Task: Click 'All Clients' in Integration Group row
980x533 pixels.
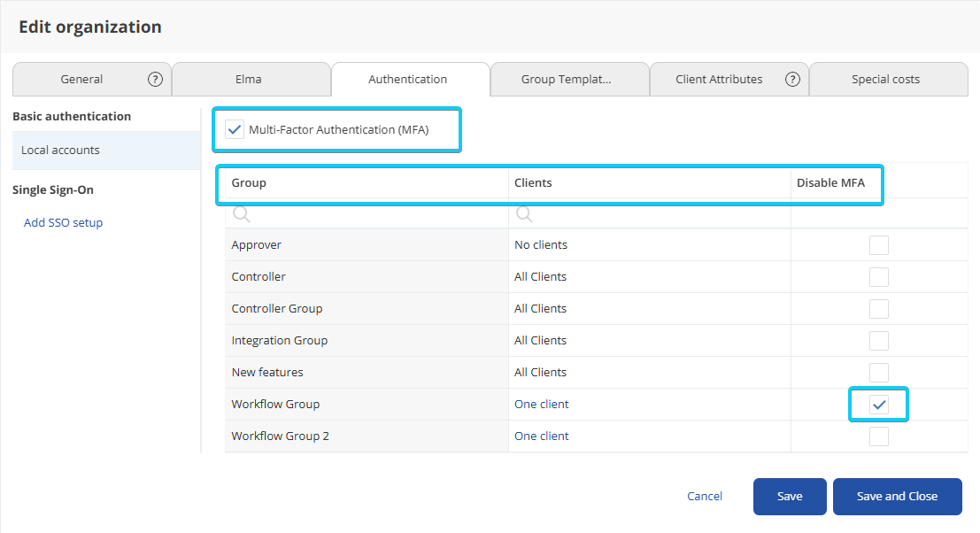Action: (541, 341)
